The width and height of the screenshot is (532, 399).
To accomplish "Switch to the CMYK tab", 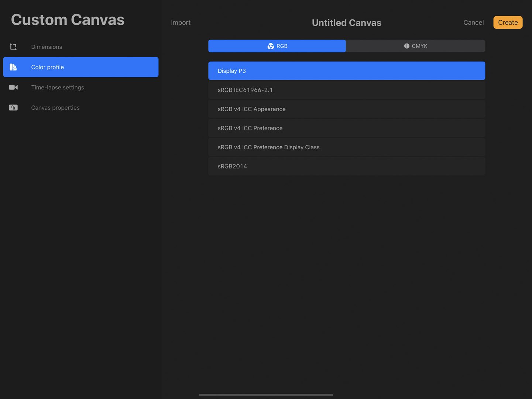I will coord(416,46).
